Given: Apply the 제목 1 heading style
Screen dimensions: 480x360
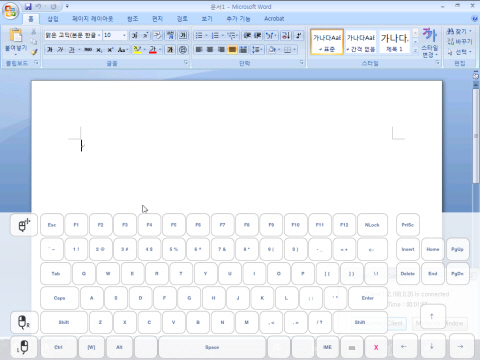Looking at the screenshot, I should 395,42.
